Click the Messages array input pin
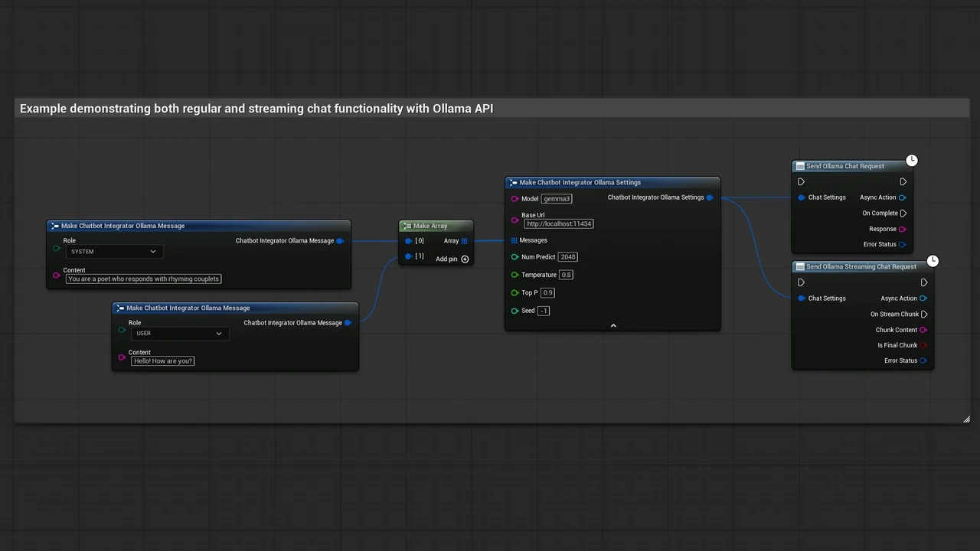This screenshot has width=980, height=551. tap(514, 240)
